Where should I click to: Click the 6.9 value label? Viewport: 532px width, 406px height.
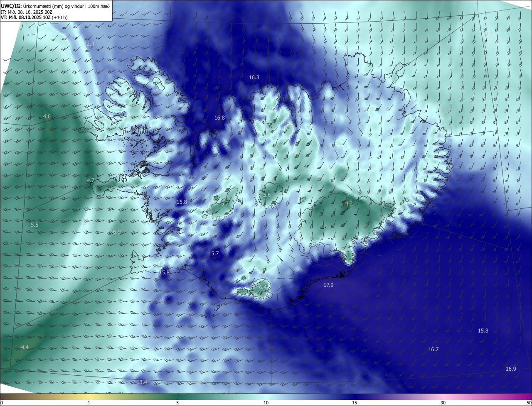pyautogui.click(x=117, y=232)
